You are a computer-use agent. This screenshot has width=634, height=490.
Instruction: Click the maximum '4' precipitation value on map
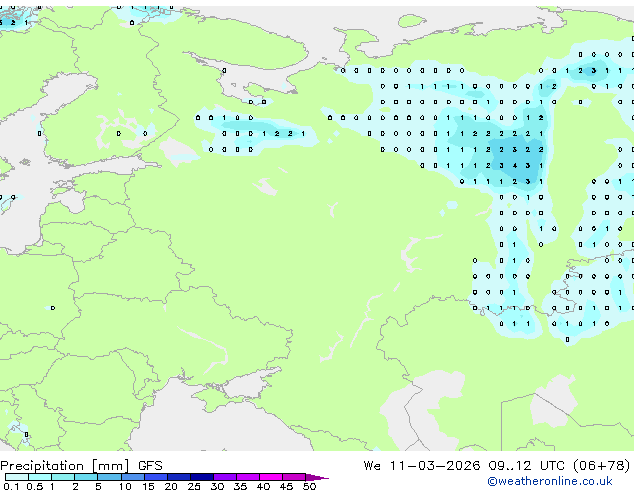[514, 165]
